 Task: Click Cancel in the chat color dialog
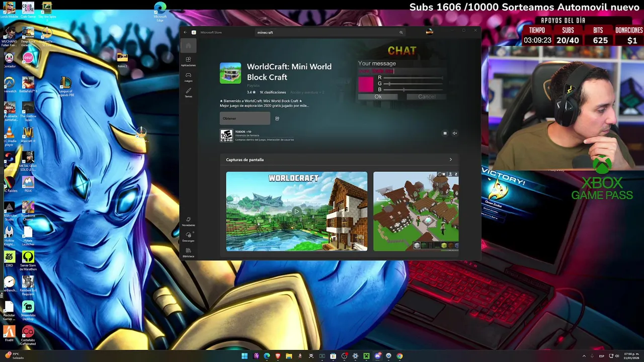[427, 97]
